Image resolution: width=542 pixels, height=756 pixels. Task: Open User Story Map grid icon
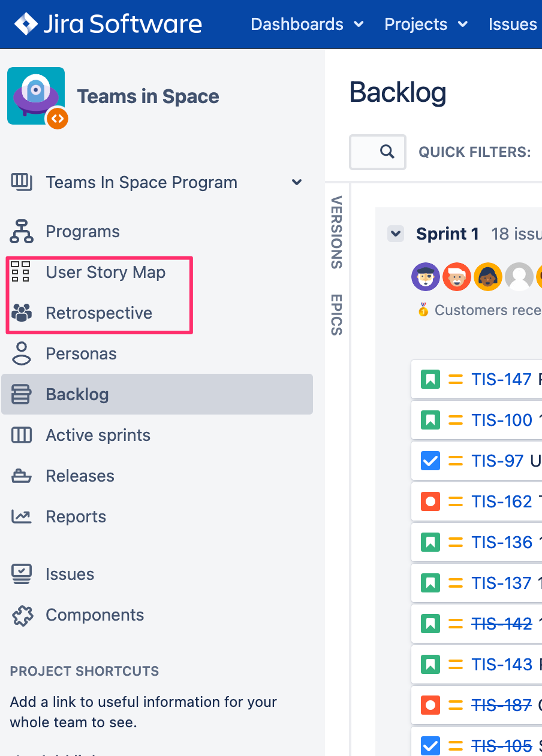[21, 272]
